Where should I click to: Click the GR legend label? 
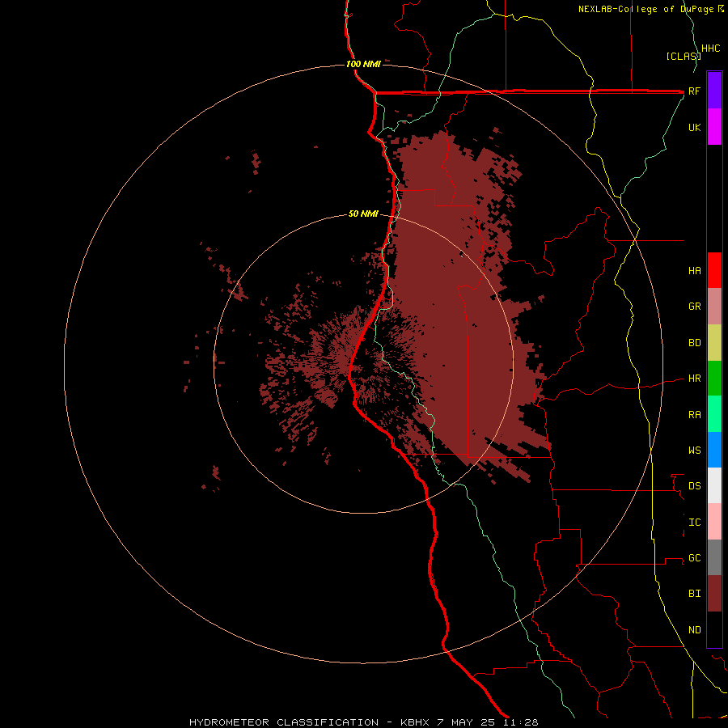point(694,307)
